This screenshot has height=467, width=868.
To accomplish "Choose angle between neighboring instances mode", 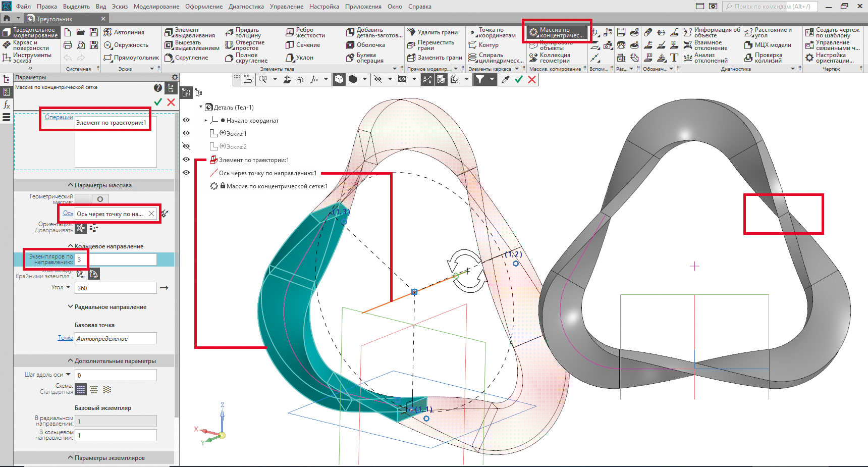I will (81, 274).
